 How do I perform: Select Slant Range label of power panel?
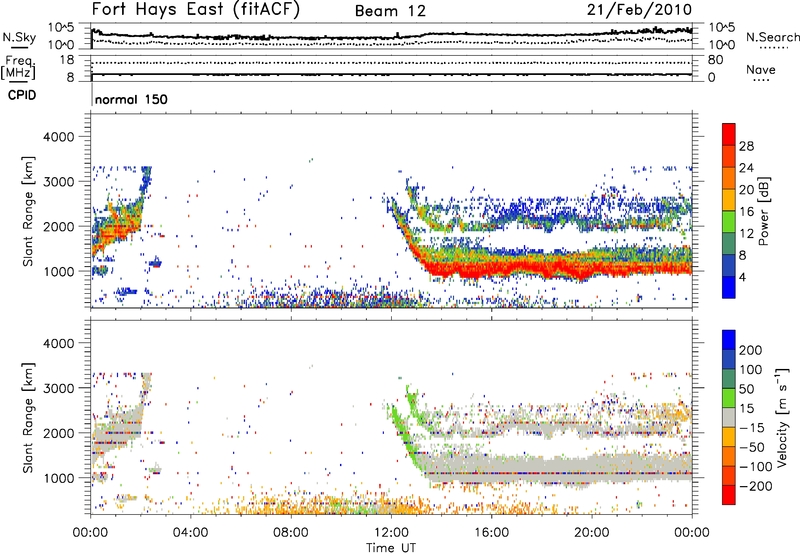click(28, 211)
